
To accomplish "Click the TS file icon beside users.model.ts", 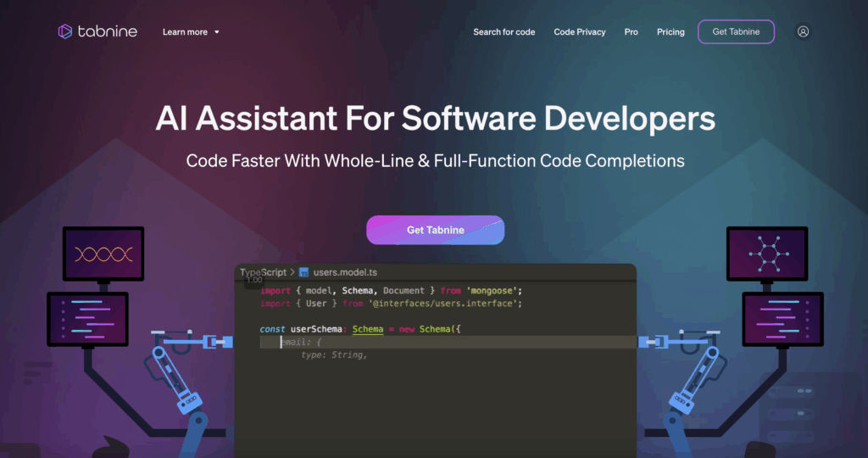I will coord(303,272).
